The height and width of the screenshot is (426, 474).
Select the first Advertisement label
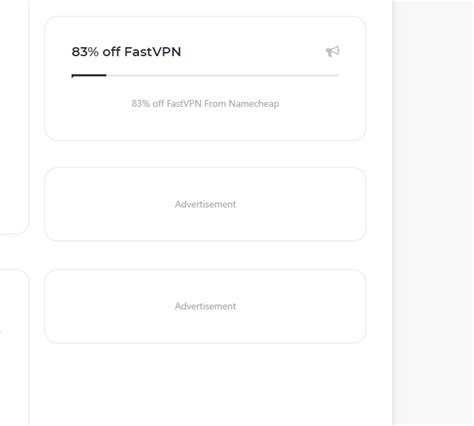point(205,204)
